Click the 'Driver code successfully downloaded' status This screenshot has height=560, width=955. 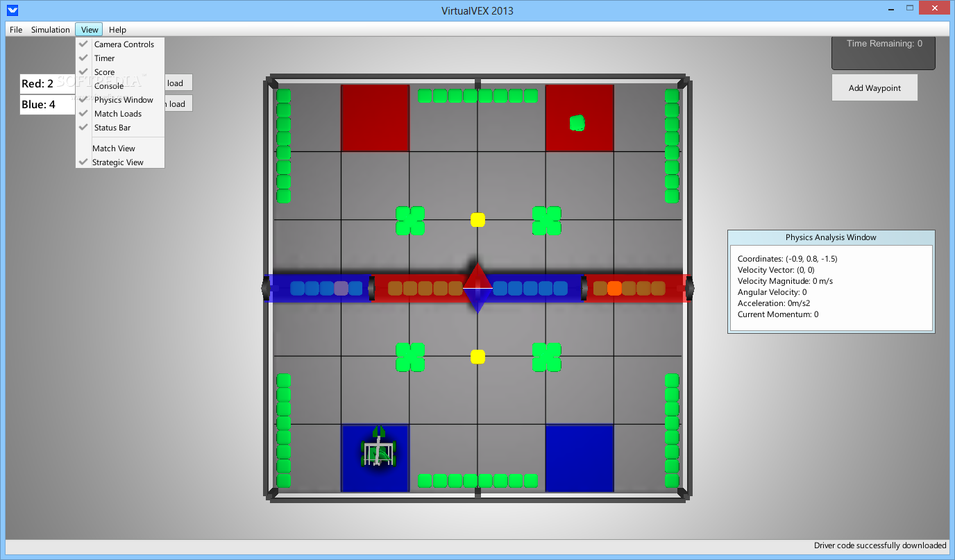(x=880, y=545)
